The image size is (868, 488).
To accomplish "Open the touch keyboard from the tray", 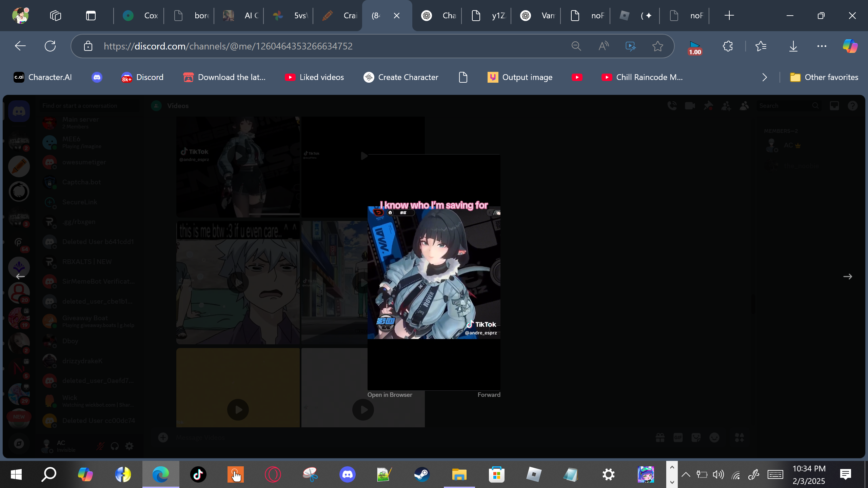I will click(x=775, y=474).
